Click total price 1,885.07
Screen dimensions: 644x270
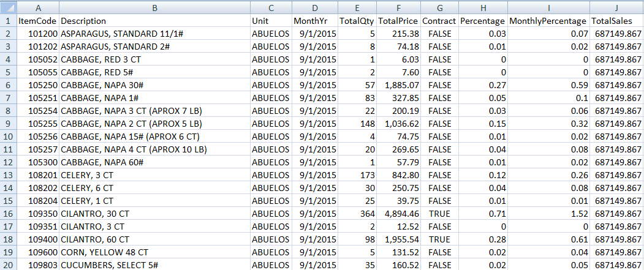(399, 85)
